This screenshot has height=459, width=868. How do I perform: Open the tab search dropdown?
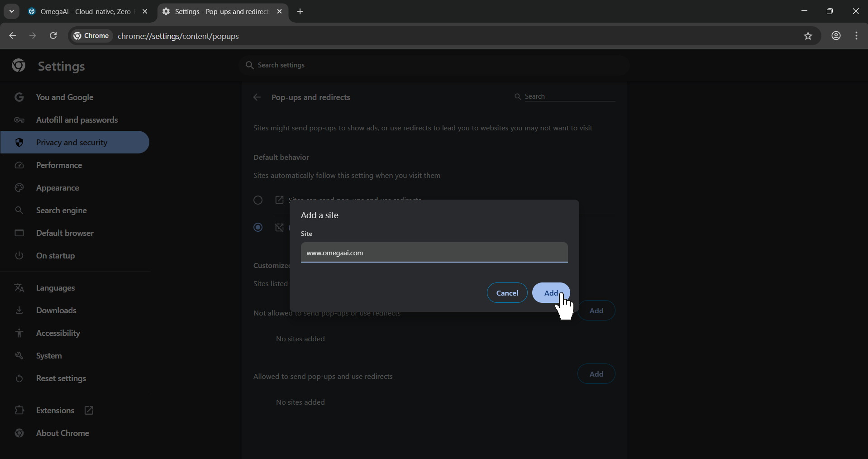point(11,11)
